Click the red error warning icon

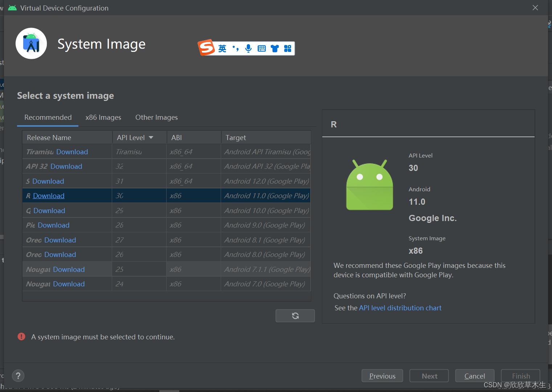tap(21, 336)
